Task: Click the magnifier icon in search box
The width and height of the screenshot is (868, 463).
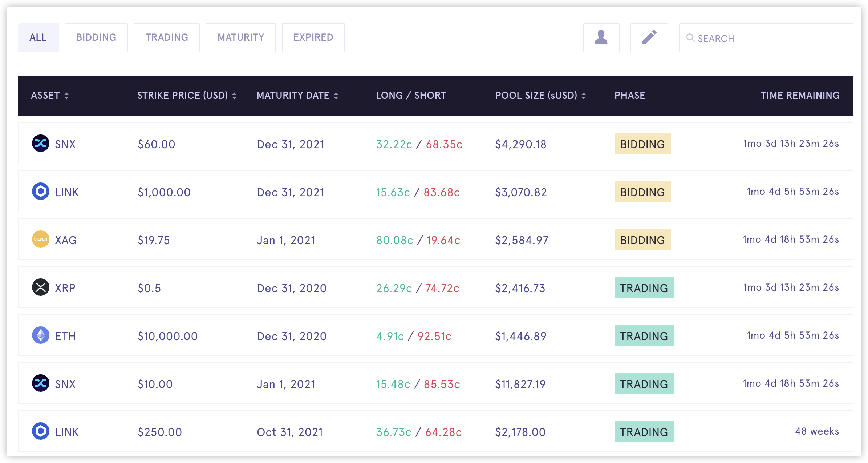Action: click(690, 38)
